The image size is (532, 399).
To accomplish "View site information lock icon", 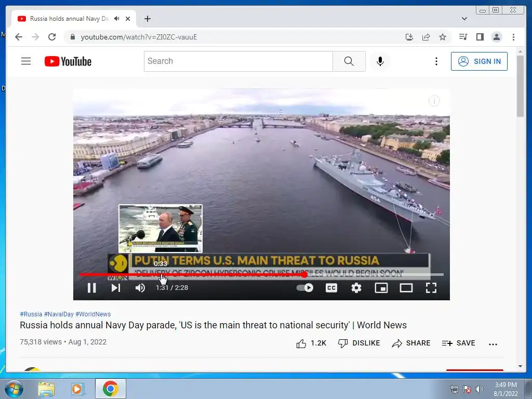I will [72, 37].
